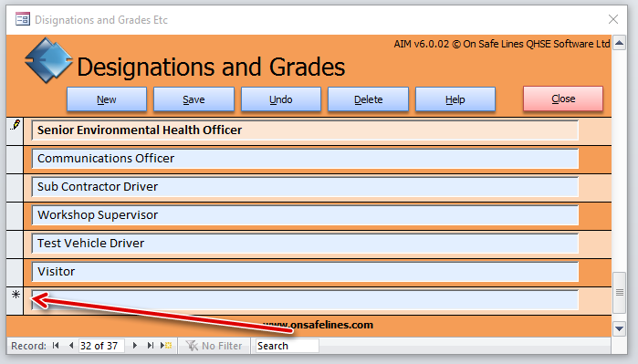Click the Designations and Grades heading
Screen dimensions: 638x364
click(211, 68)
